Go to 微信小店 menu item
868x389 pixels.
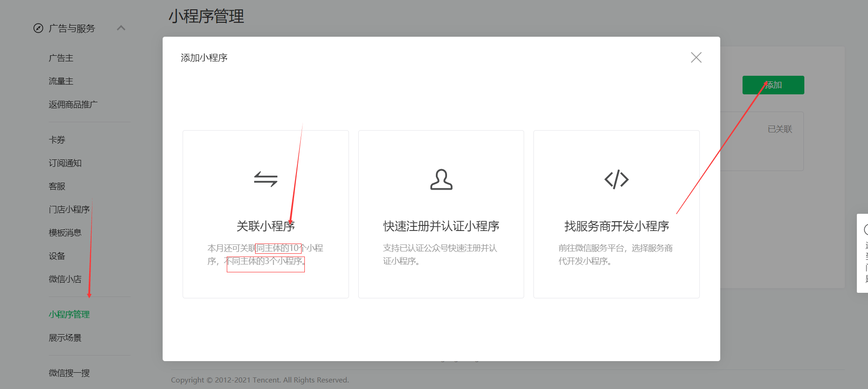(65, 279)
